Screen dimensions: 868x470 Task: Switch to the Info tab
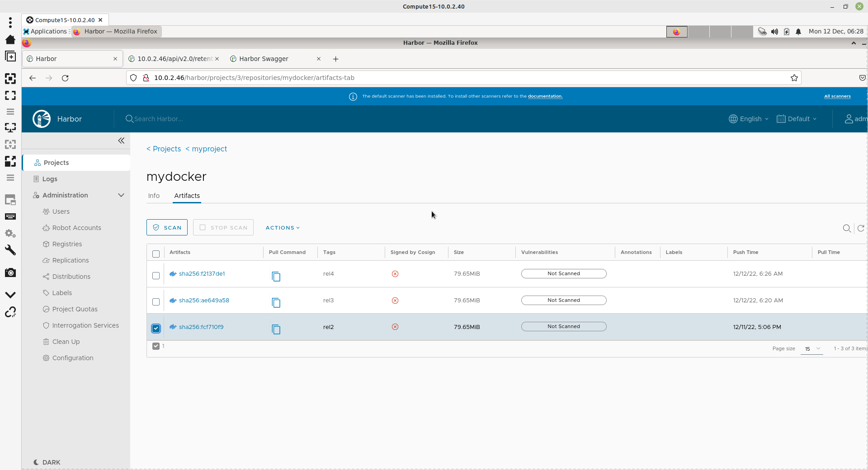pos(154,196)
